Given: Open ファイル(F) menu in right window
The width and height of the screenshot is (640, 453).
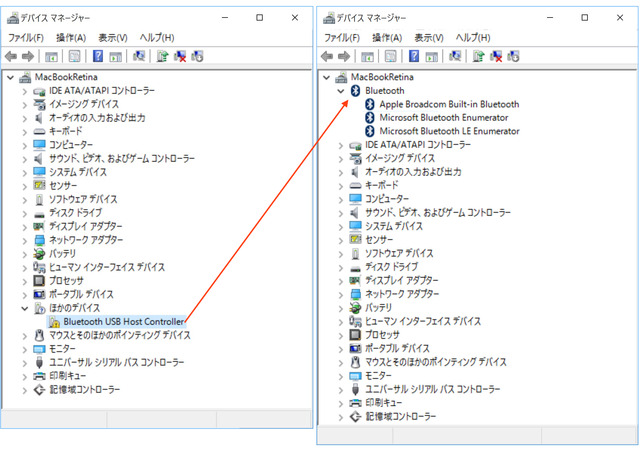Looking at the screenshot, I should click(342, 38).
